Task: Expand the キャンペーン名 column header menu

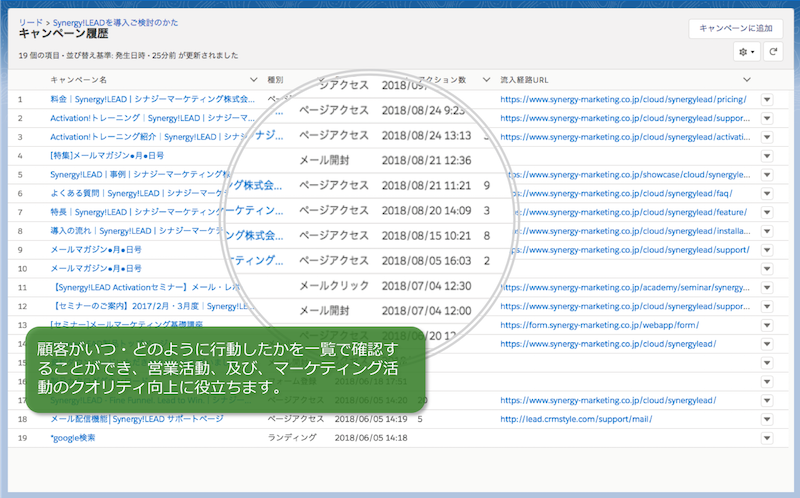Action: 253,80
